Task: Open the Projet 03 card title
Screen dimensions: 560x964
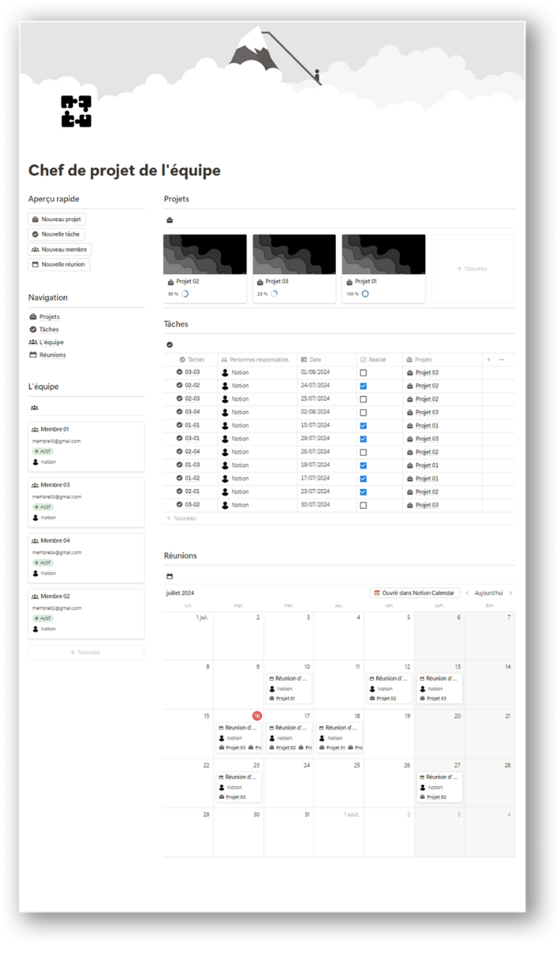Action: tap(277, 282)
